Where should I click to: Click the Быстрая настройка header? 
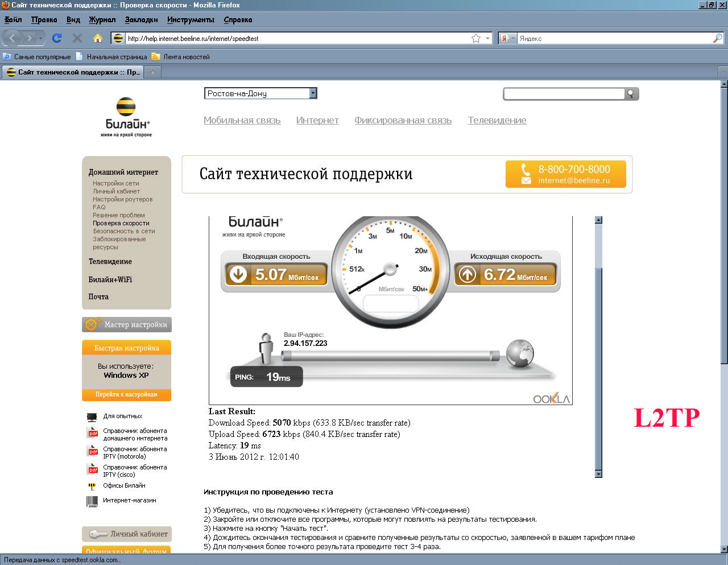(126, 348)
